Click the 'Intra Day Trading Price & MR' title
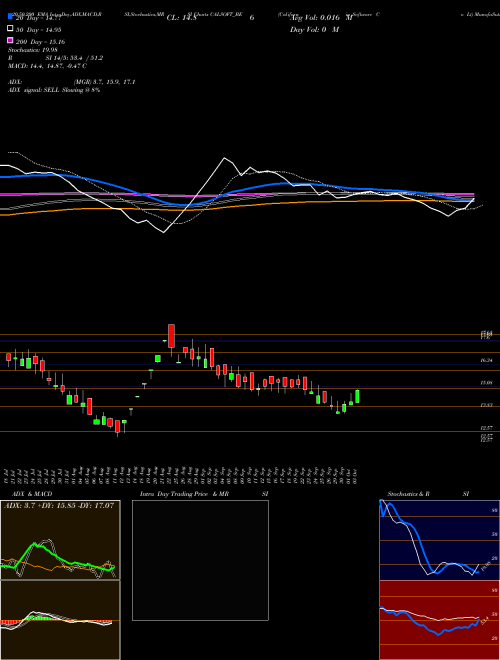 [x=184, y=494]
